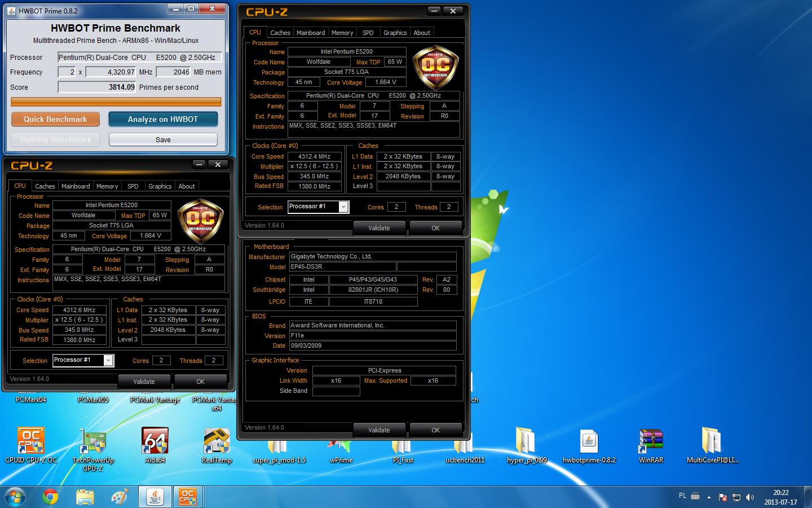The width and height of the screenshot is (812, 508).
Task: Switch to the Caches tab in the CPU-Z window under HWBOT Prime
Action: pyautogui.click(x=45, y=186)
